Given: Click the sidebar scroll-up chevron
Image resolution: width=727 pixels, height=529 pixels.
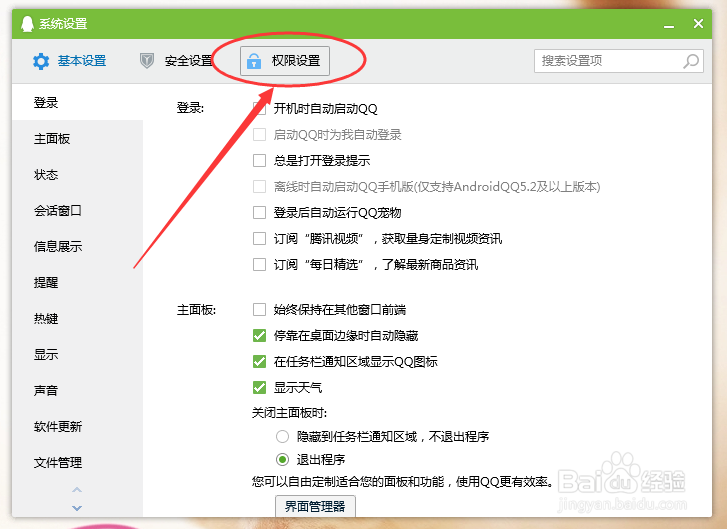Looking at the screenshot, I should (77, 490).
